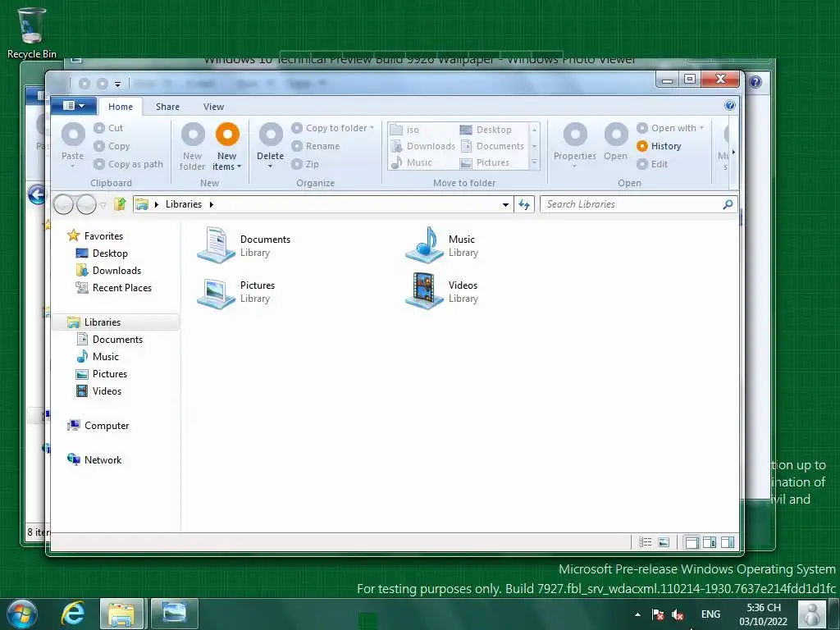This screenshot has height=630, width=840.
Task: Open the quick access toolbar dropdown arrow
Action: [x=117, y=84]
